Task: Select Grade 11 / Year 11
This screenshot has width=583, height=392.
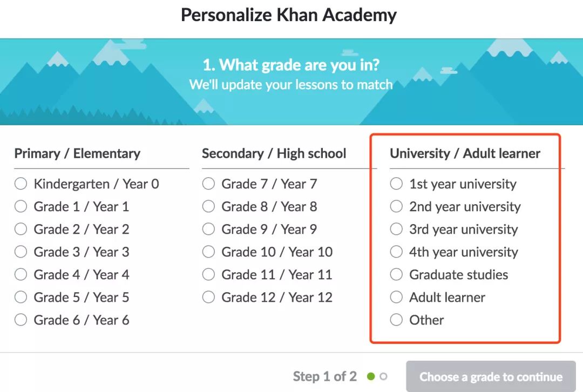Action: [x=209, y=275]
